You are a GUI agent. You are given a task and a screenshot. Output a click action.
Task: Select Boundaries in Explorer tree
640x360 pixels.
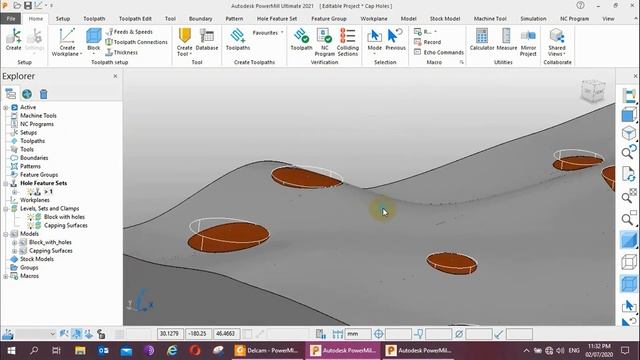pyautogui.click(x=34, y=158)
